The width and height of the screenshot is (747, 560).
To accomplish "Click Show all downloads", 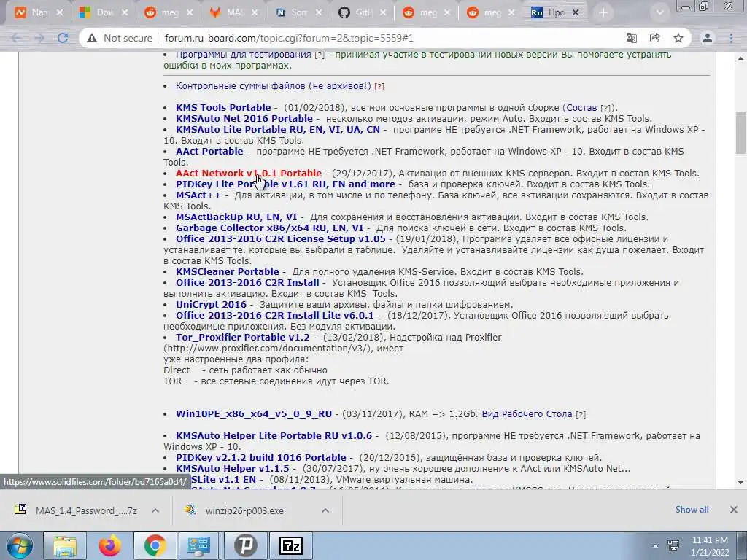I will coord(692,510).
